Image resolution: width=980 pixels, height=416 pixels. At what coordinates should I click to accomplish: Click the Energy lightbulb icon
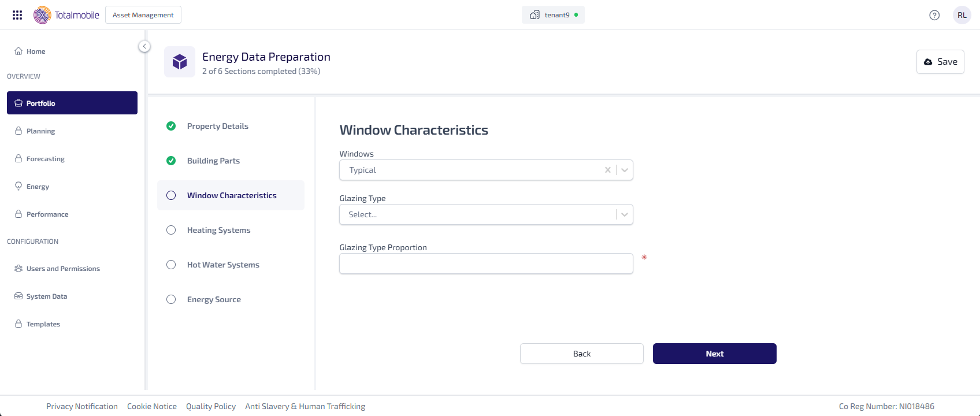18,186
